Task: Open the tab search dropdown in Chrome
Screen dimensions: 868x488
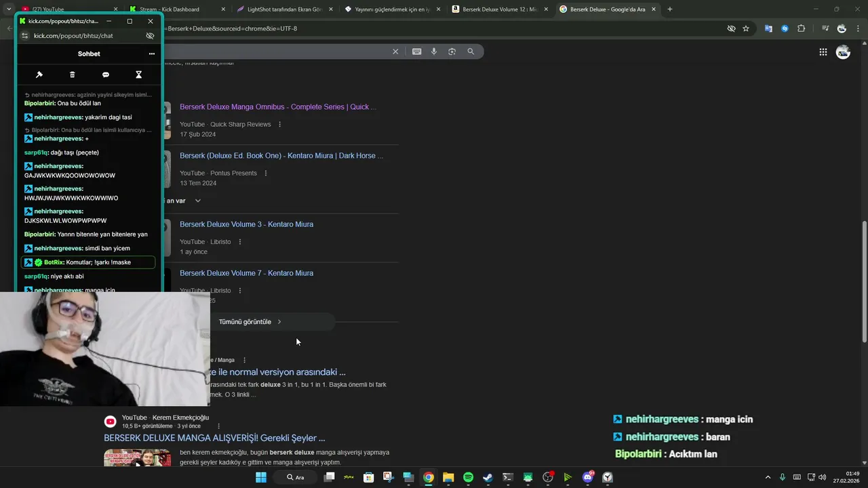Action: [x=7, y=9]
